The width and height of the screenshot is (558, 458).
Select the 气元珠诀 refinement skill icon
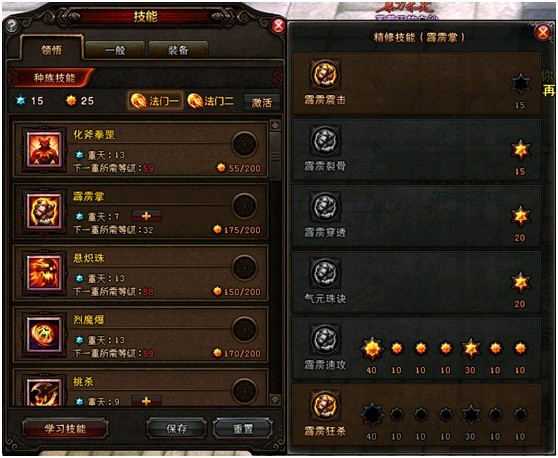click(x=325, y=273)
